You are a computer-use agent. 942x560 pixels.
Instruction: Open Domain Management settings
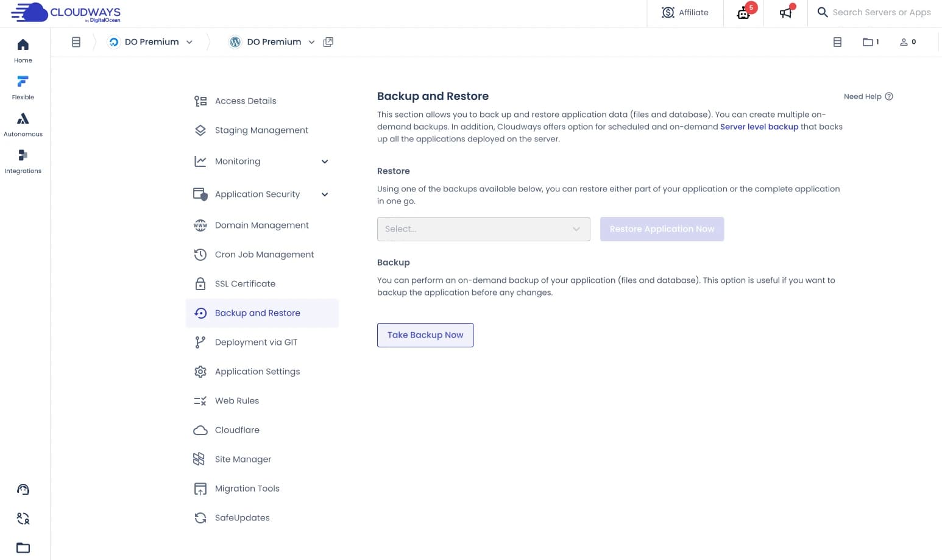point(261,225)
